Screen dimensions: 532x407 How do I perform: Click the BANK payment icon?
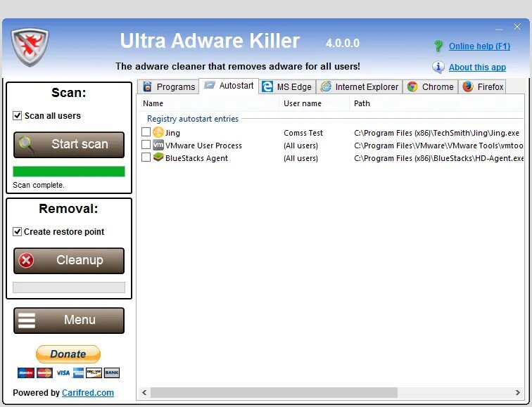point(112,373)
